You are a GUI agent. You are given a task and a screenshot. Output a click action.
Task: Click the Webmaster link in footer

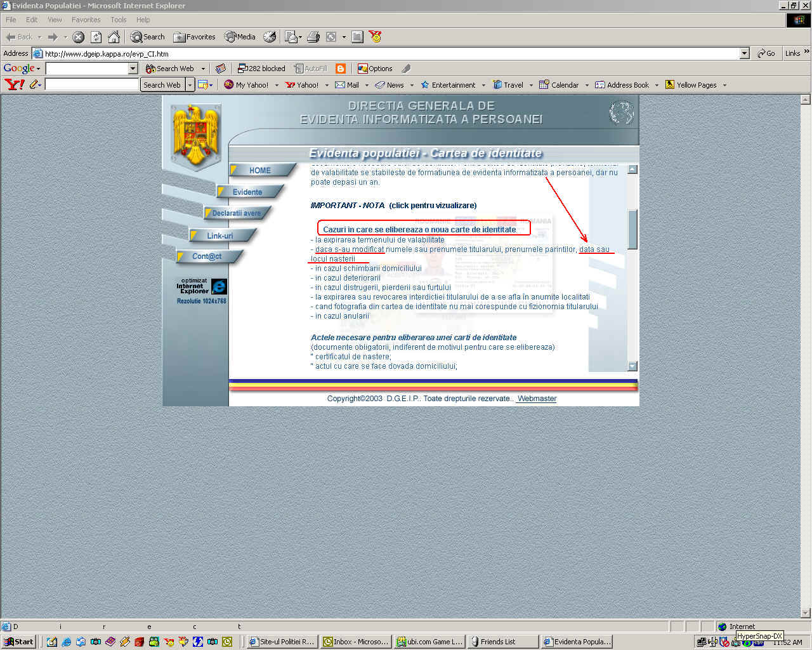[x=536, y=399]
